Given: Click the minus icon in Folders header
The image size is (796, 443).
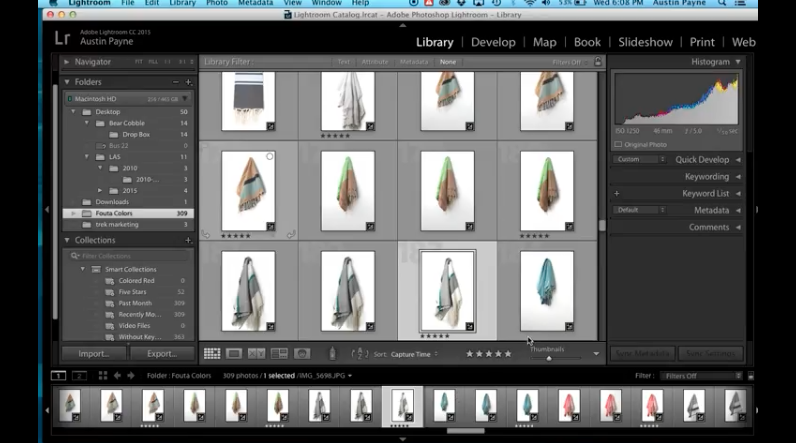Looking at the screenshot, I should [176, 82].
